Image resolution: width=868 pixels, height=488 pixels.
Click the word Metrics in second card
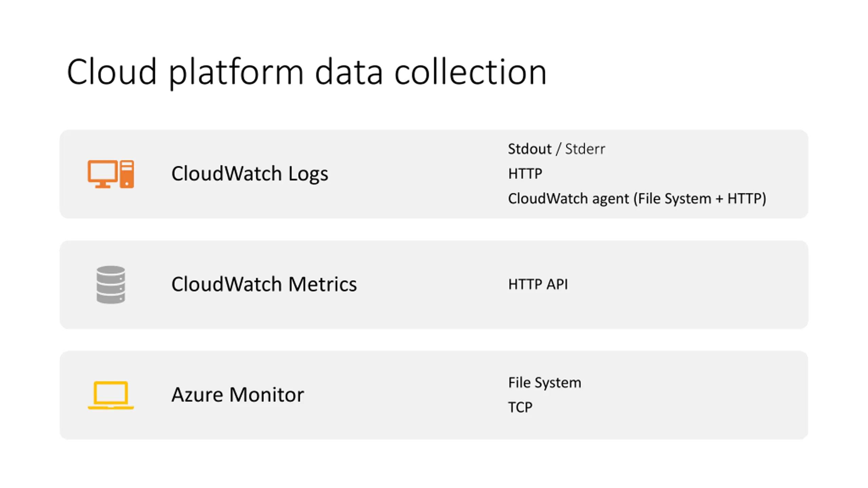pos(322,284)
